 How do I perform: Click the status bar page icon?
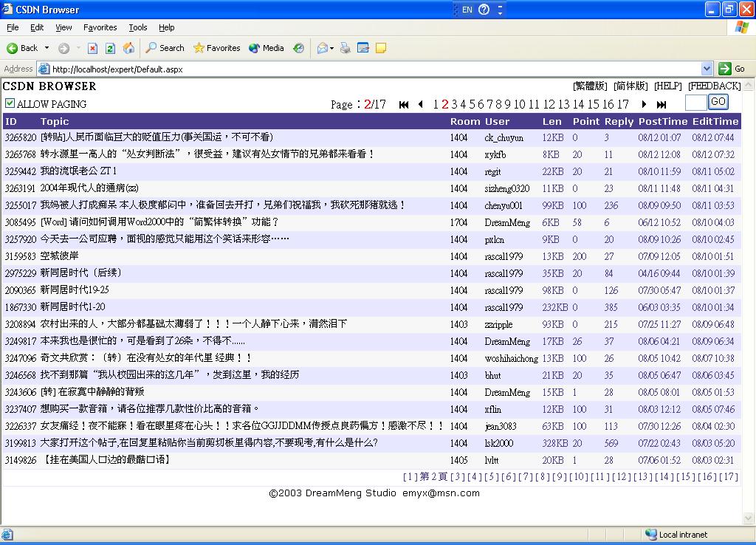[7, 535]
